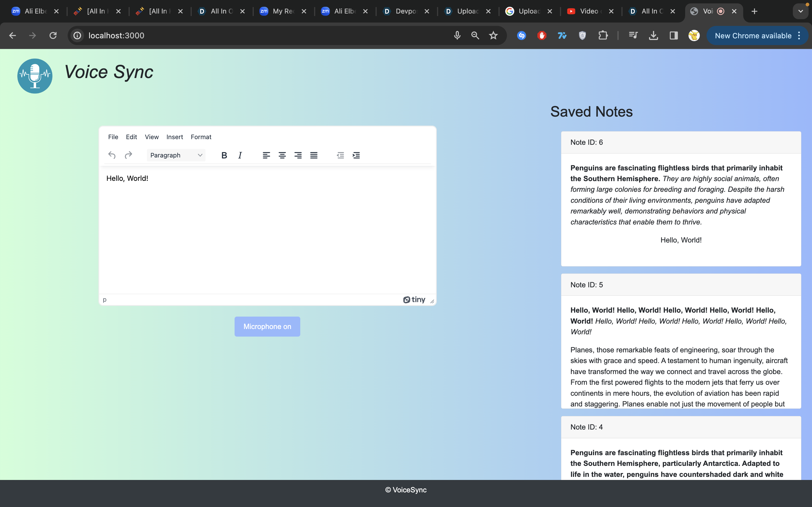
Task: Toggle bold formatting in editor toolbar
Action: point(224,155)
